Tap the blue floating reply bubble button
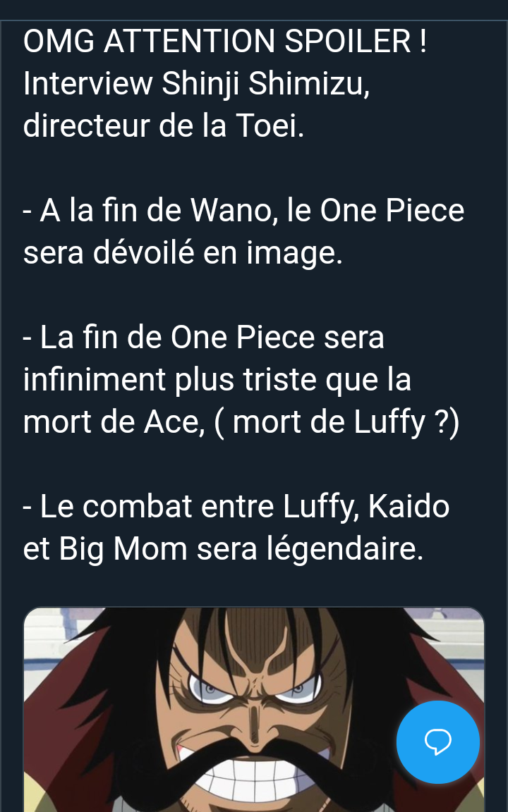The height and width of the screenshot is (812, 508). click(x=438, y=742)
